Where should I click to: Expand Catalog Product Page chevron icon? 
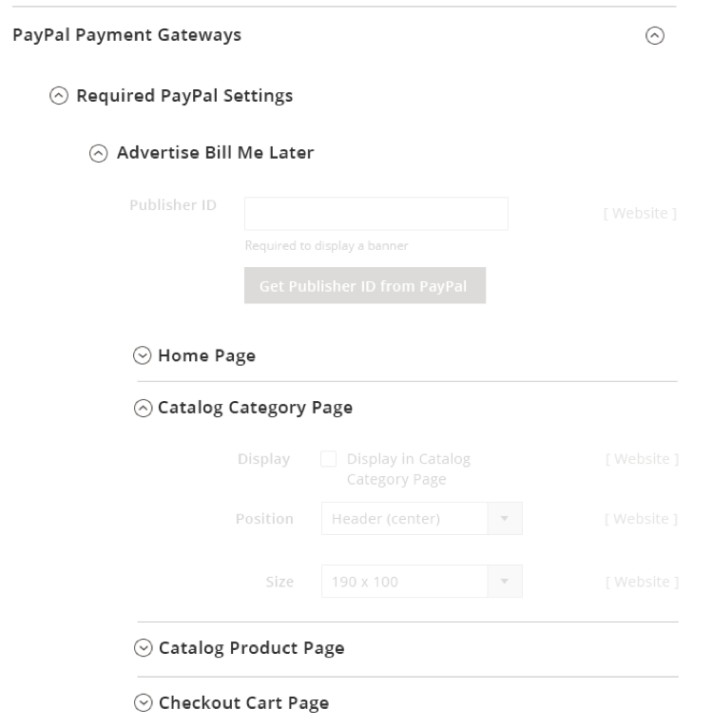(143, 649)
